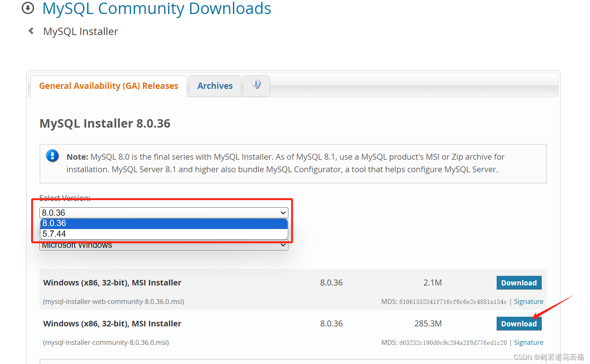Viewport: 590px width, 364px height.
Task: Click the circular download arrow icon beside the title
Action: coord(28,8)
